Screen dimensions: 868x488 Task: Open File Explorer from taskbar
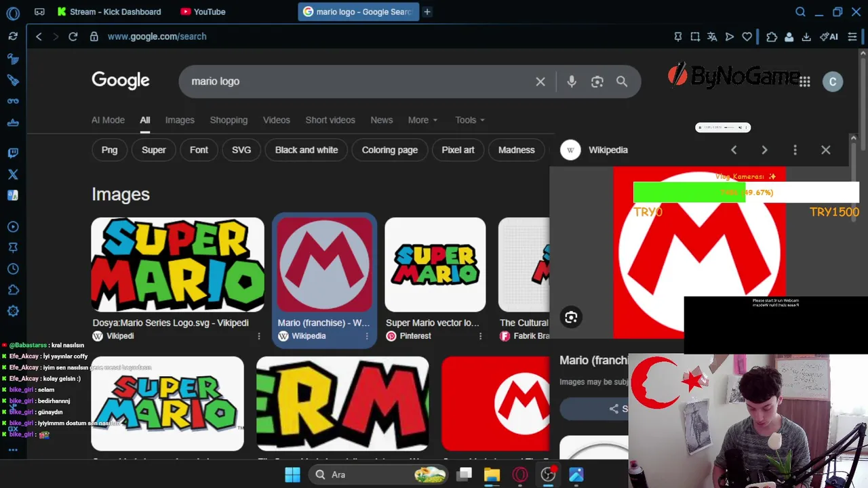[492, 474]
